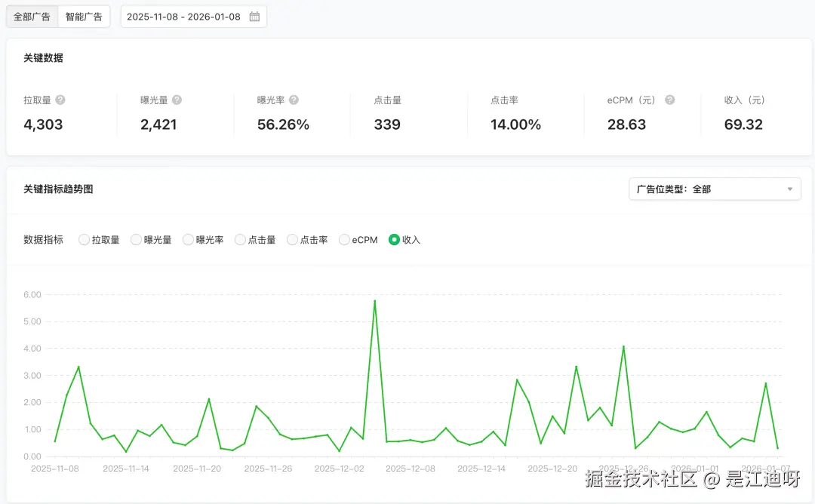The width and height of the screenshot is (815, 504).
Task: Select the 点击量 metric radio button
Action: pos(240,239)
